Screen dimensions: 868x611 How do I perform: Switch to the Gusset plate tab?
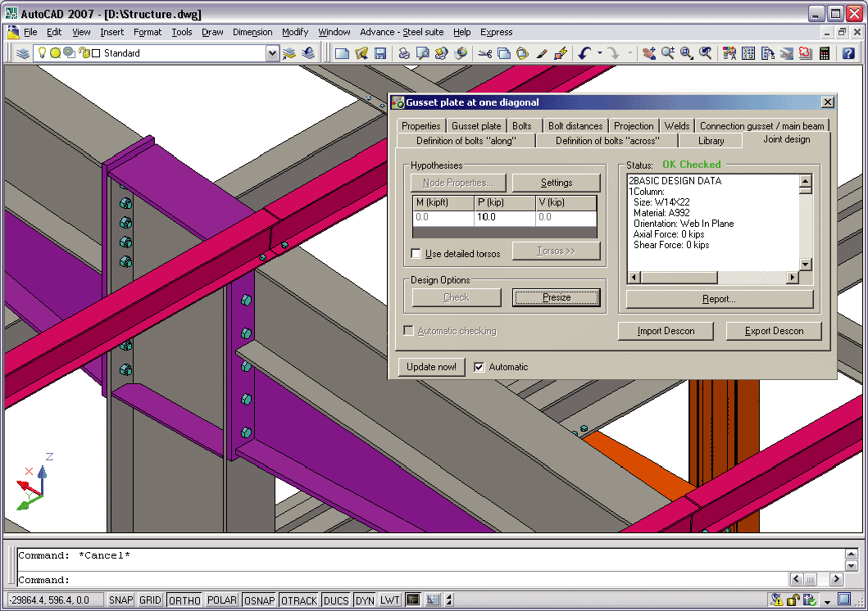click(476, 126)
